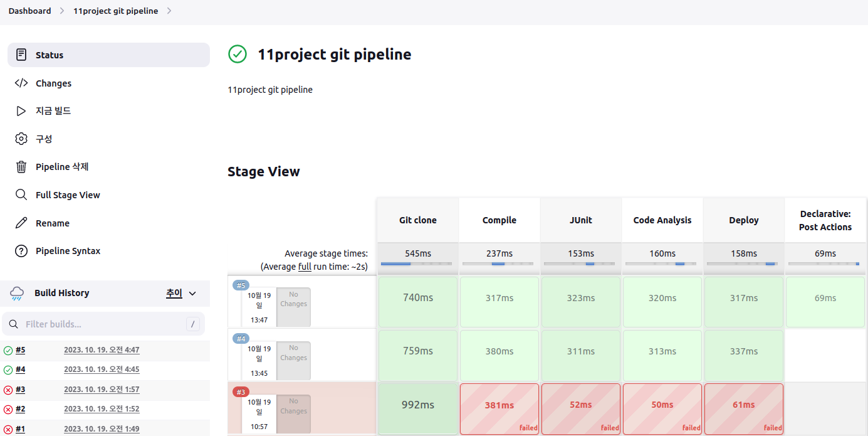The image size is (868, 436).
Task: Click the Changes code brackets icon
Action: (x=21, y=83)
